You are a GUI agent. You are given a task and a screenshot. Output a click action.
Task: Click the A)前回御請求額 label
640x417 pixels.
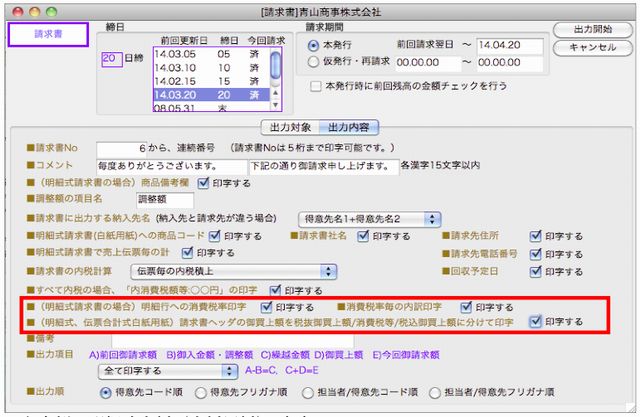pyautogui.click(x=123, y=355)
